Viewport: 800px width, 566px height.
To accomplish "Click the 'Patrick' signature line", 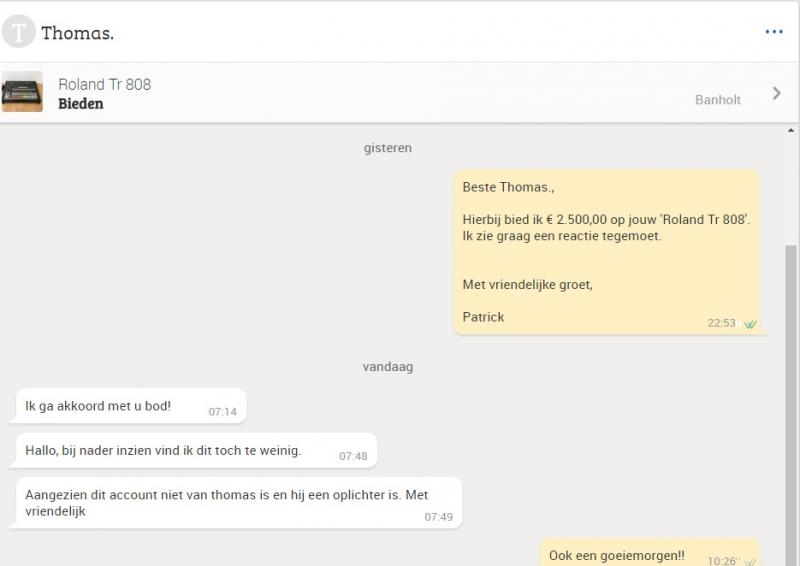I will [x=483, y=317].
